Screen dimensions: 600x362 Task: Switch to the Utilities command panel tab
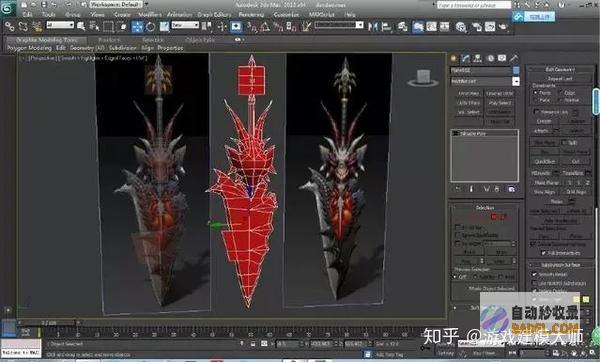pyautogui.click(x=514, y=58)
